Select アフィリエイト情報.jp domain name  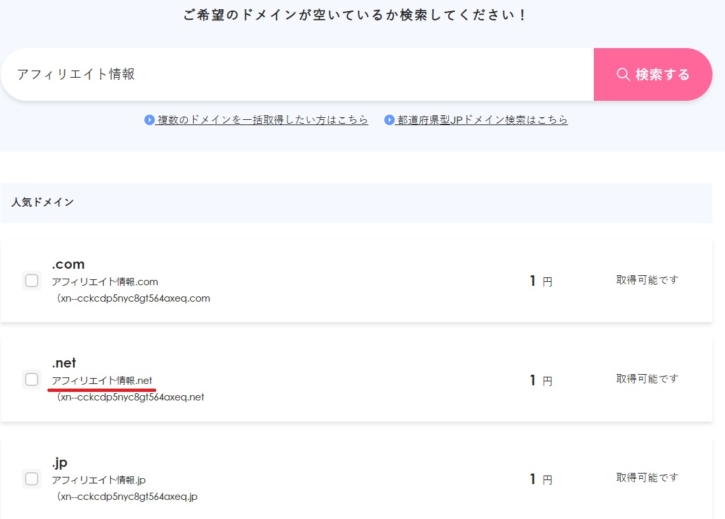98,480
